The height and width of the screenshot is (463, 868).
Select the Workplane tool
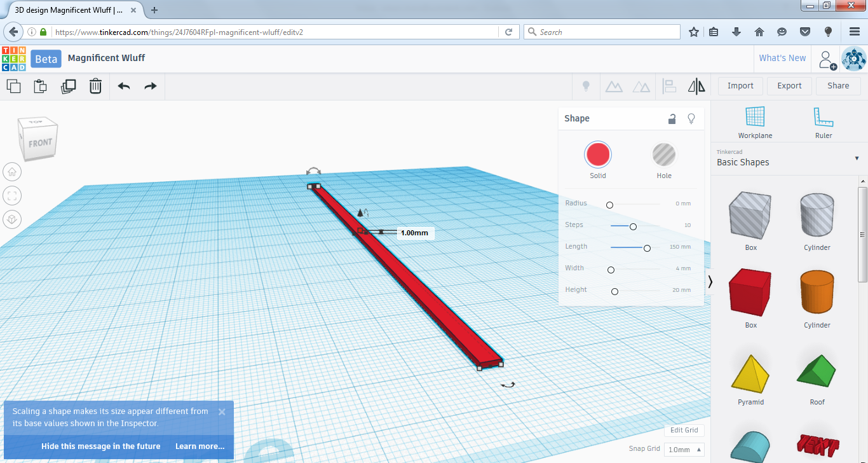click(755, 122)
